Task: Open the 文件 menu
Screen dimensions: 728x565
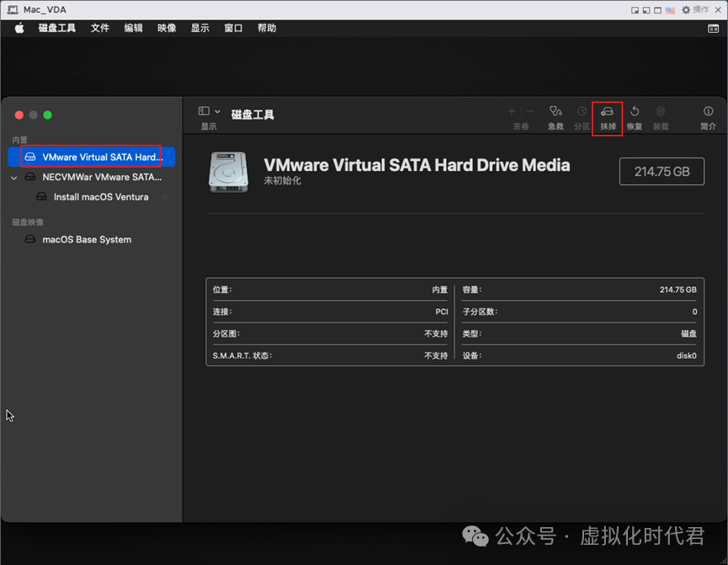Action: pyautogui.click(x=100, y=28)
